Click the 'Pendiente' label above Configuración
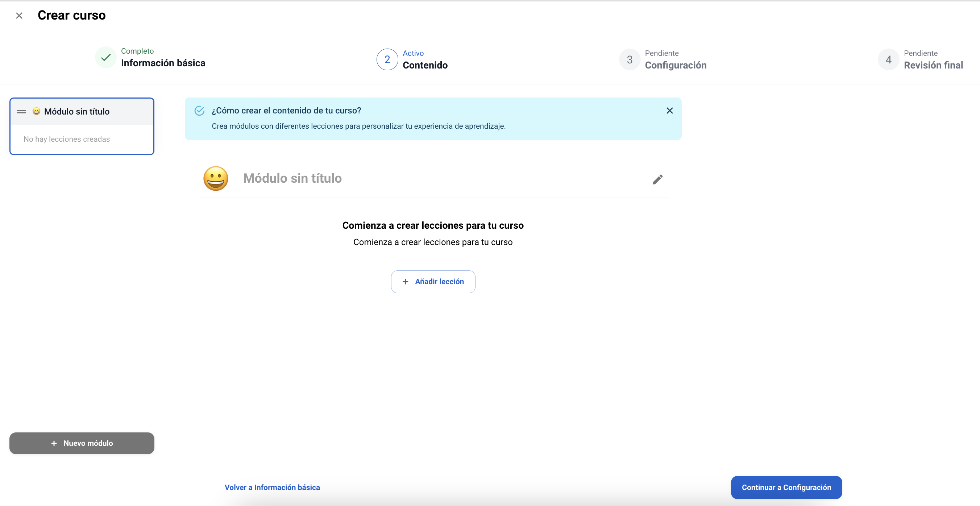Viewport: 980px width, 506px height. click(661, 53)
